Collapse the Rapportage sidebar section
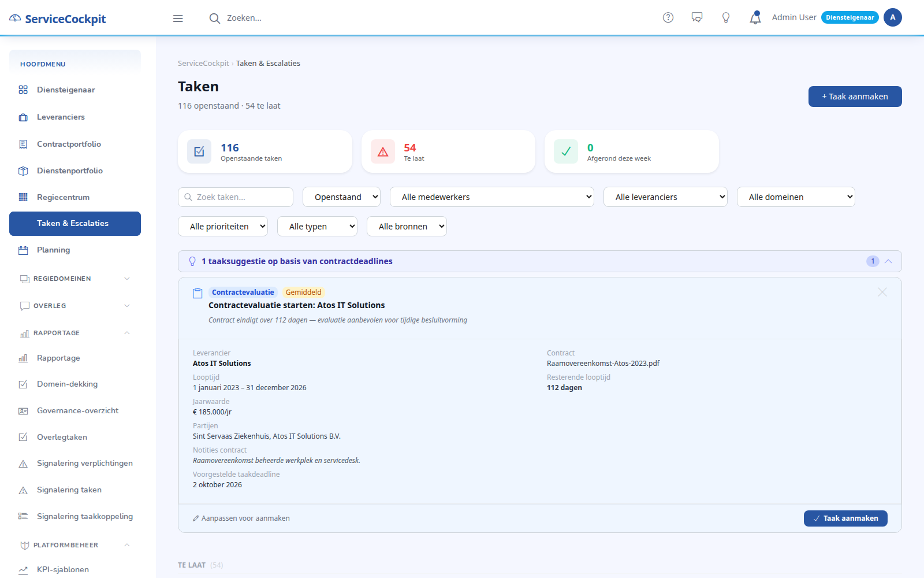 [75, 333]
